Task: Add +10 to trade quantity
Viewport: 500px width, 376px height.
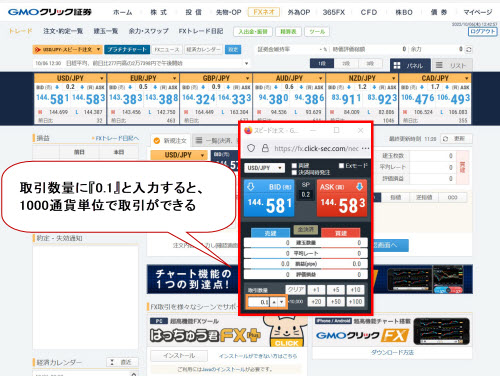Action: tap(355, 290)
